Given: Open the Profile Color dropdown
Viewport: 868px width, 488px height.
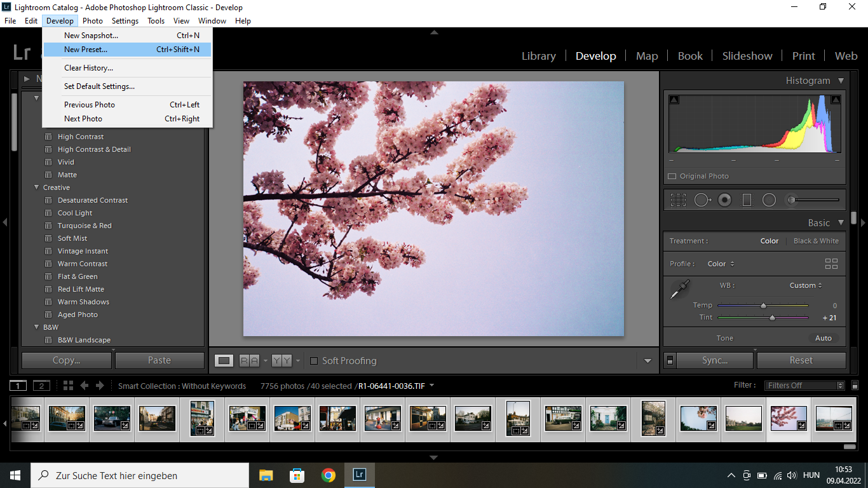Looking at the screenshot, I should coord(721,264).
